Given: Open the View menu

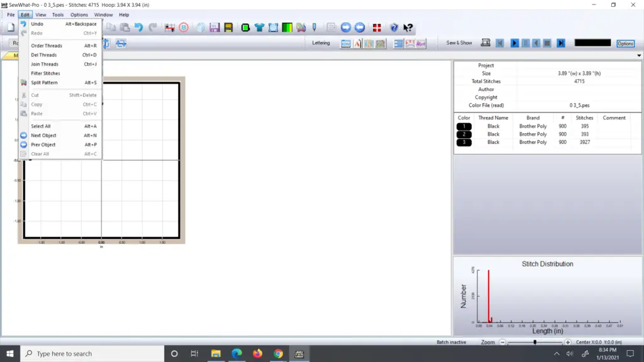Looking at the screenshot, I should pyautogui.click(x=41, y=14).
